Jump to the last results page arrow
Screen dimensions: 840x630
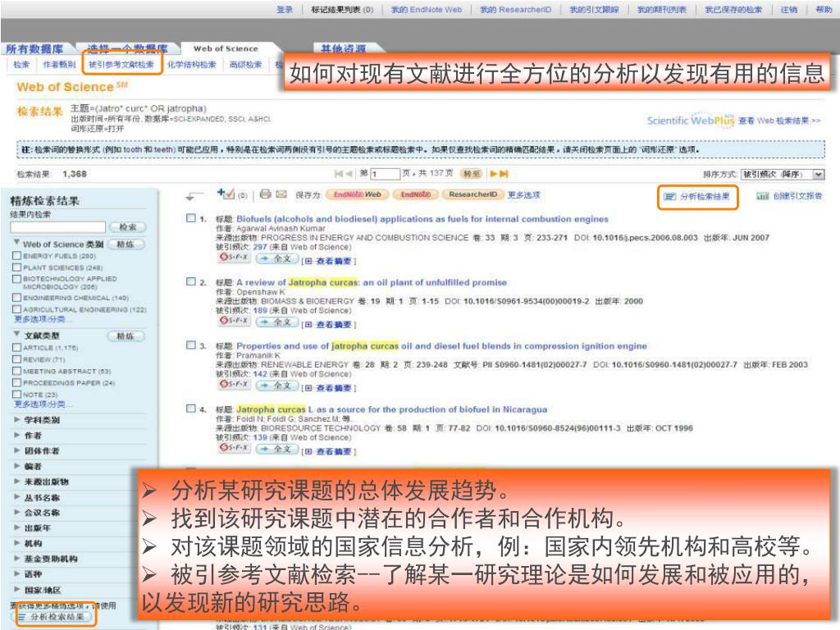[504, 174]
